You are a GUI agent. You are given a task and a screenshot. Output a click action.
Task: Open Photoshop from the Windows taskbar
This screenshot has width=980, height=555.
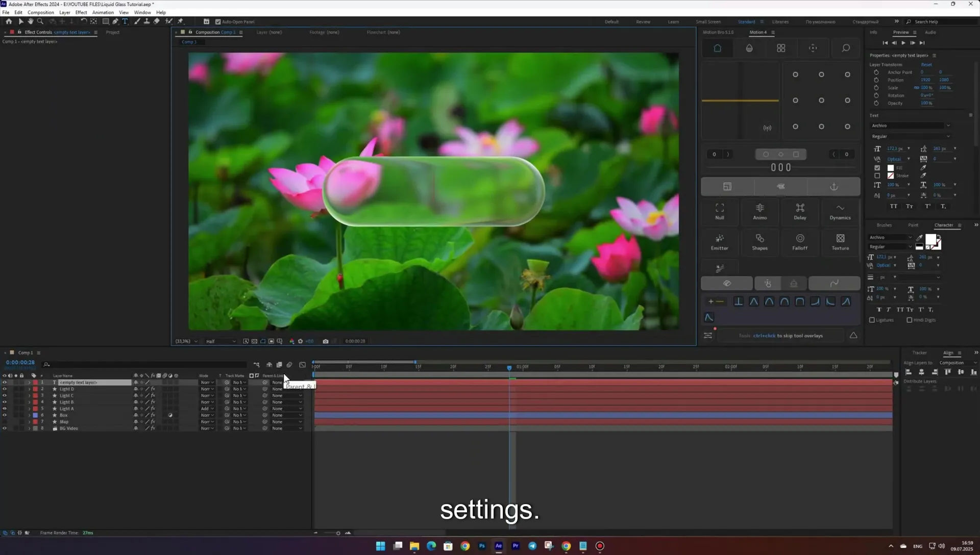click(x=482, y=546)
